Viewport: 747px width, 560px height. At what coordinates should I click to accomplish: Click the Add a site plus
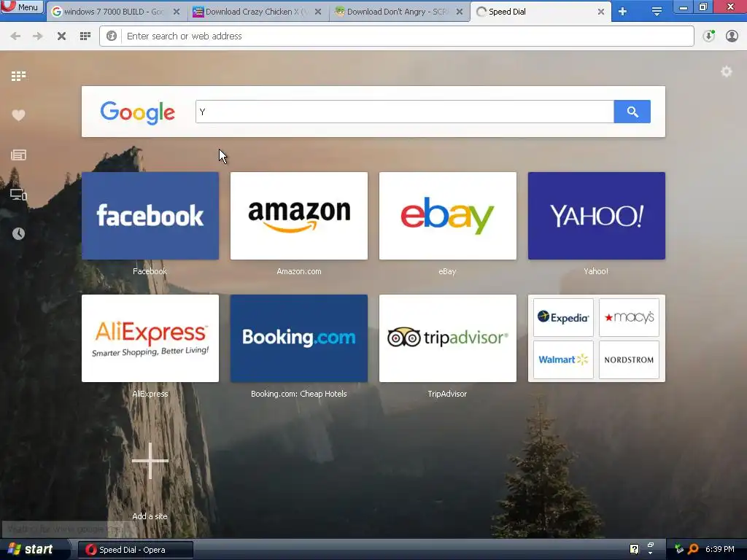coord(150,461)
